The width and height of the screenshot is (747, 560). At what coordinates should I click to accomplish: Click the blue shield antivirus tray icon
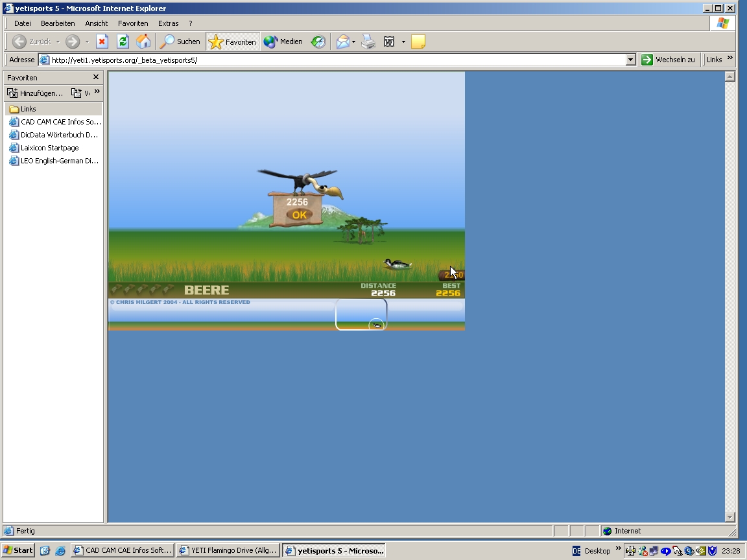pos(712,551)
